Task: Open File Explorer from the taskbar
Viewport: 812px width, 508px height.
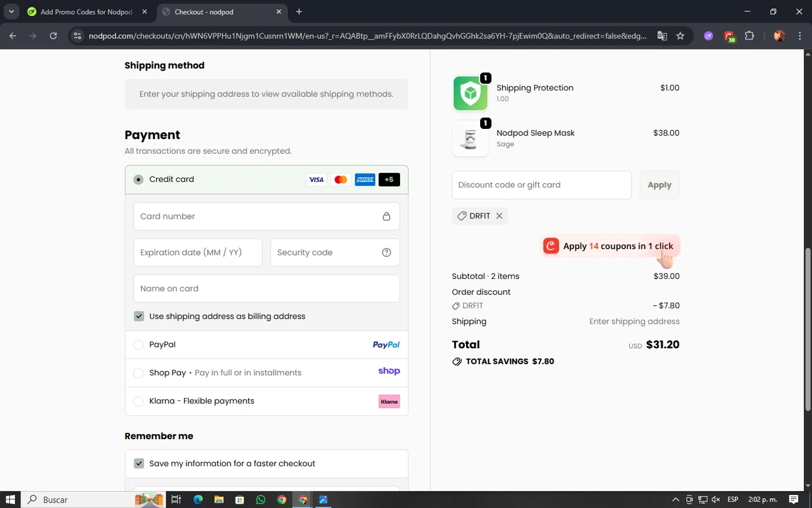Action: [x=219, y=499]
